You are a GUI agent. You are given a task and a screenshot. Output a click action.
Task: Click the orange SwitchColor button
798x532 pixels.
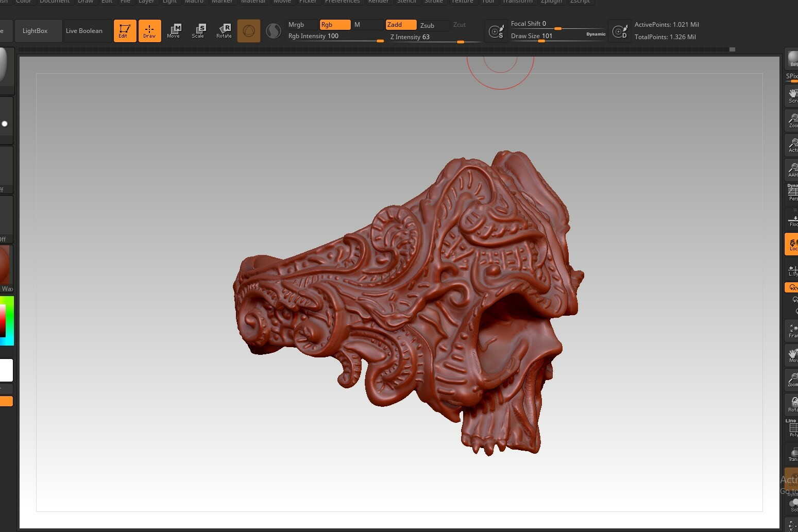coord(6,401)
